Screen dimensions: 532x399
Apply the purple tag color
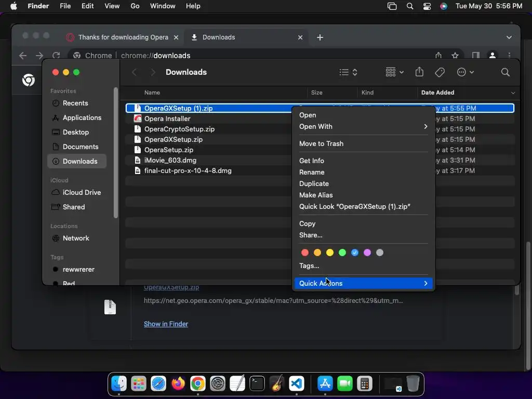click(367, 252)
